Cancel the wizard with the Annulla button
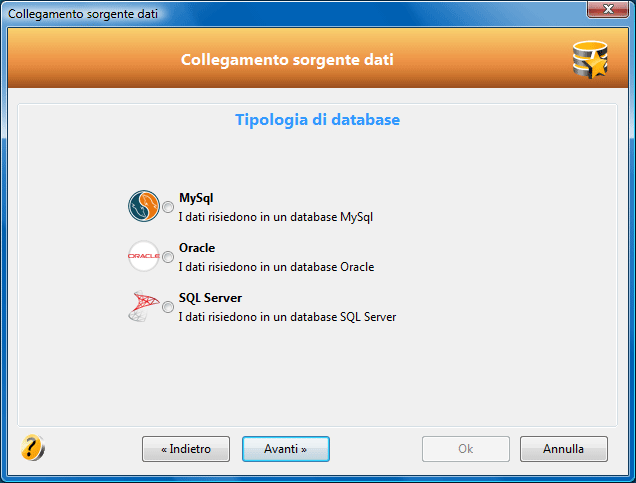 click(x=564, y=449)
